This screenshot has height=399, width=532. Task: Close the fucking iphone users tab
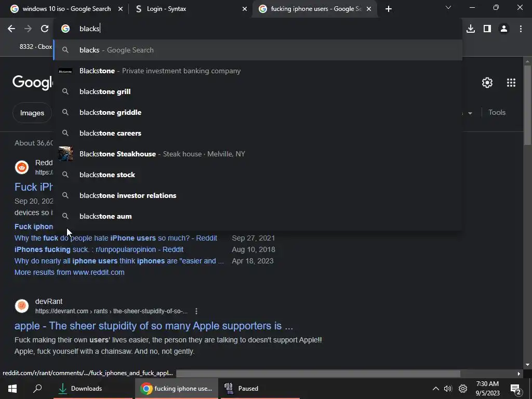click(x=369, y=9)
